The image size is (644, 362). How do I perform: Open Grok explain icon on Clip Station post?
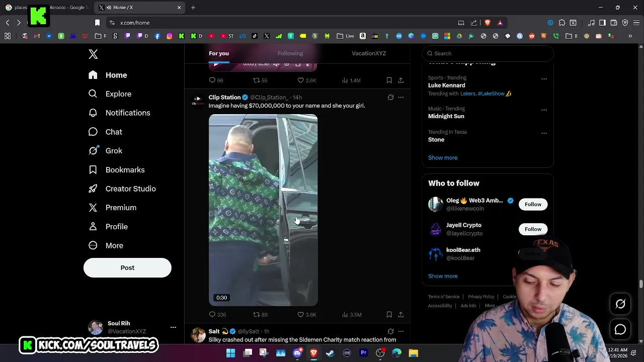pos(390,98)
